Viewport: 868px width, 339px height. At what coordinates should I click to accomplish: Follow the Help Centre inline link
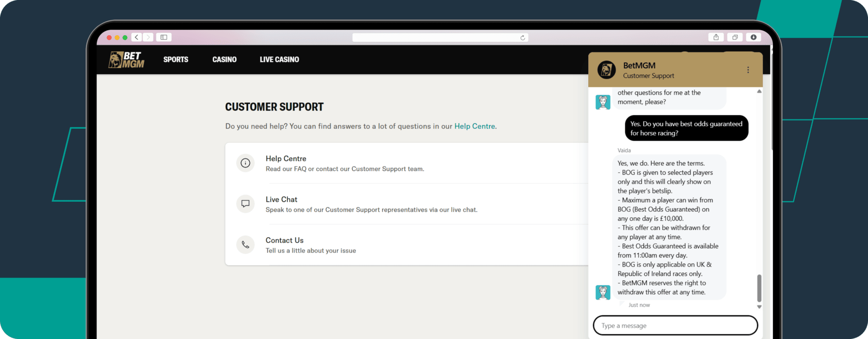[475, 126]
